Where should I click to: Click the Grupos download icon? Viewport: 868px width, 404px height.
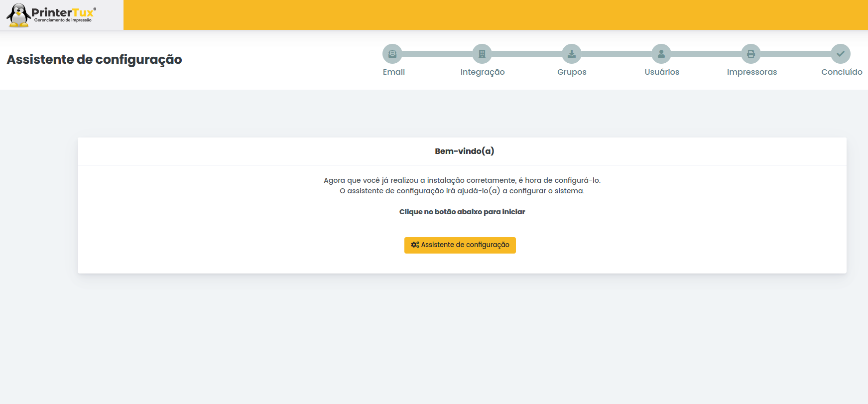[572, 54]
